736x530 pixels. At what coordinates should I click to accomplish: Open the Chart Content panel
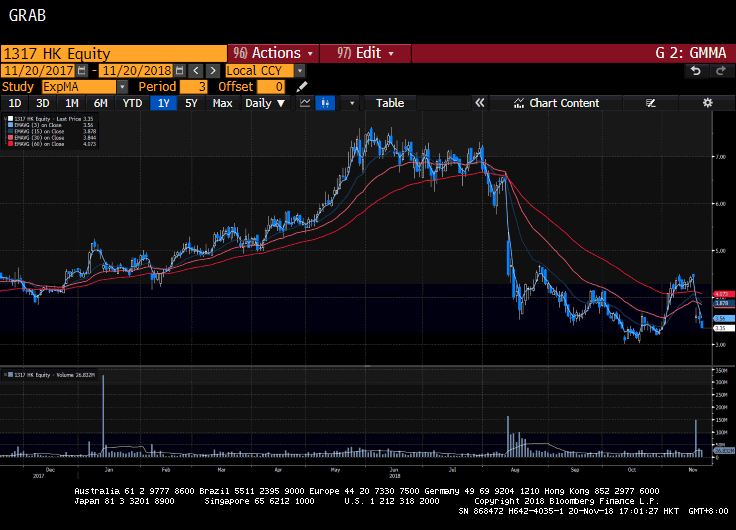(556, 103)
